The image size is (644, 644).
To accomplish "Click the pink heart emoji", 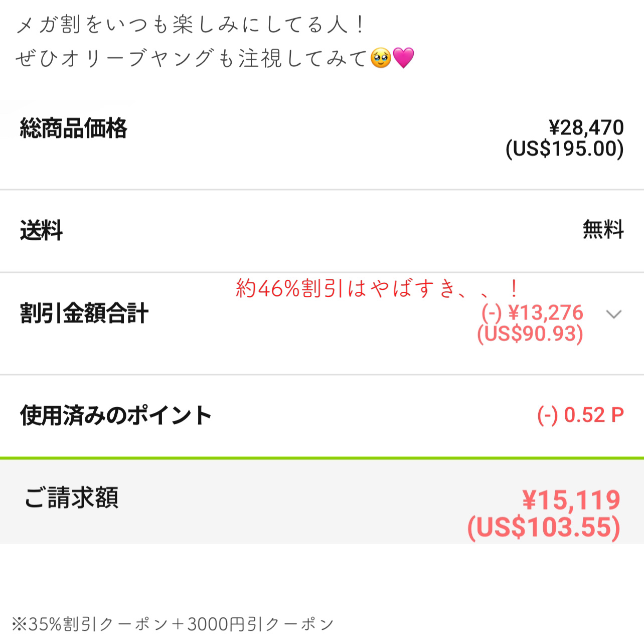I will click(403, 58).
